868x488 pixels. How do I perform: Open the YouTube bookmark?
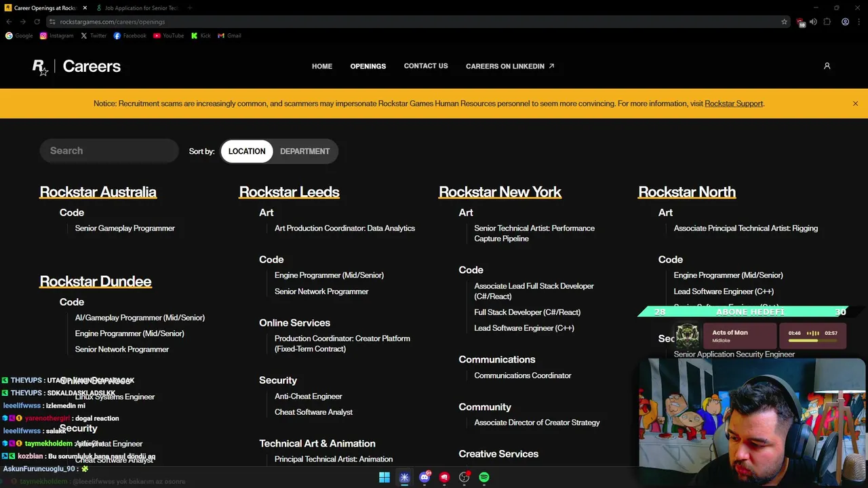tap(168, 36)
